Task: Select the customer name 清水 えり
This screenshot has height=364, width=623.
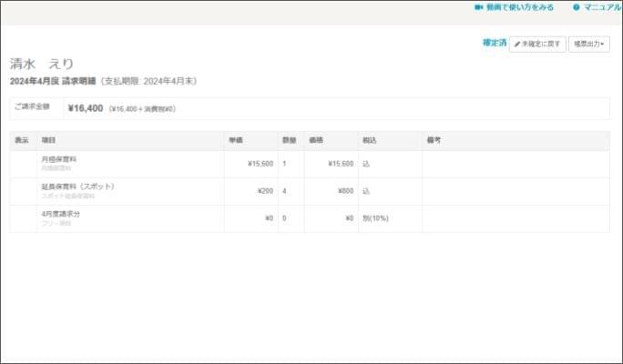Action: click(x=42, y=64)
